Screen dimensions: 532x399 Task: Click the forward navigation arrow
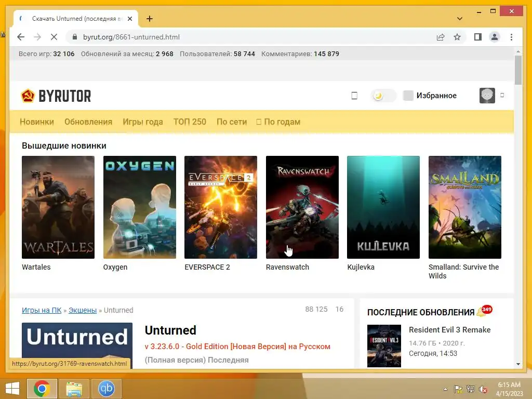click(37, 37)
